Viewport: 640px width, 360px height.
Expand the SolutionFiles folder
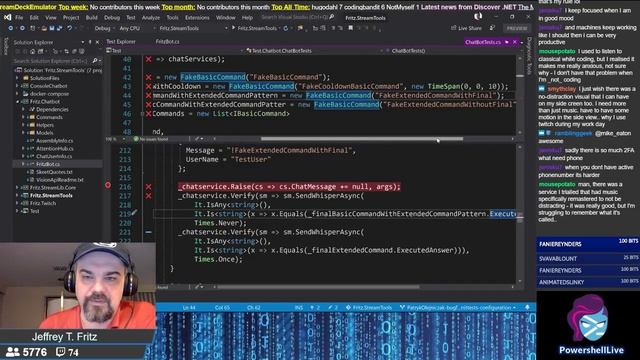[x=17, y=78]
